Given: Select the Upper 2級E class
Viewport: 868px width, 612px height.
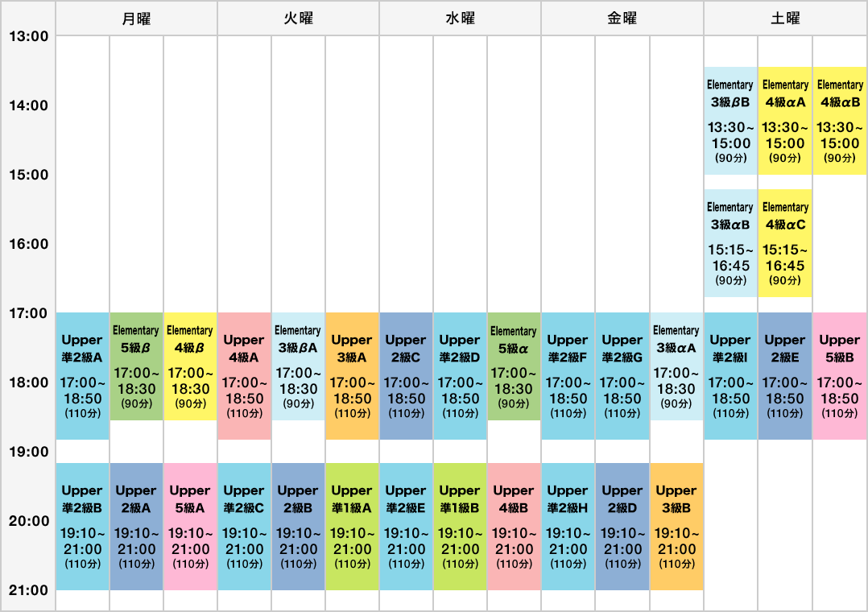Looking at the screenshot, I should [x=785, y=376].
